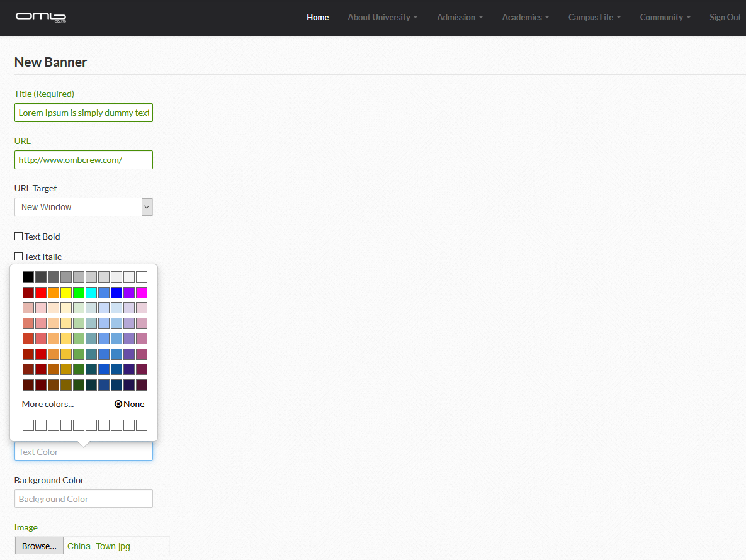Viewport: 746px width, 560px height.
Task: Select the pure blue swatch
Action: pos(116,293)
